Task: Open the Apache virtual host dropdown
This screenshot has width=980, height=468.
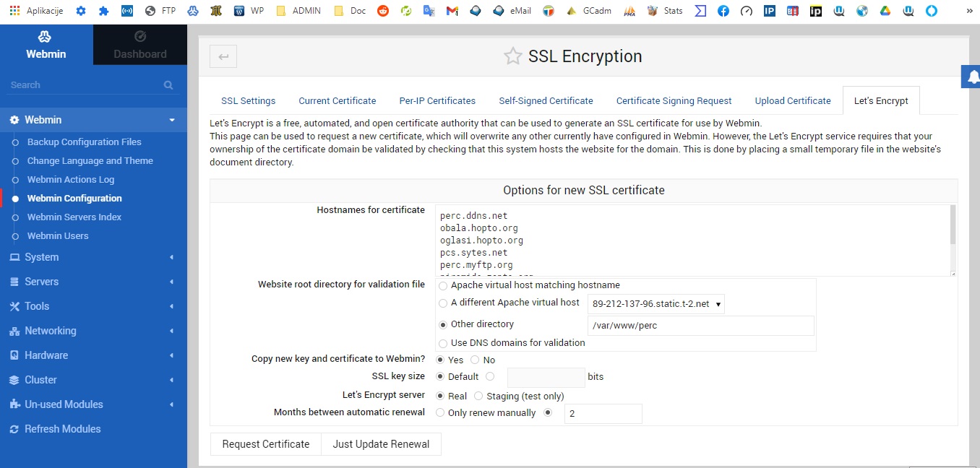Action: 656,304
